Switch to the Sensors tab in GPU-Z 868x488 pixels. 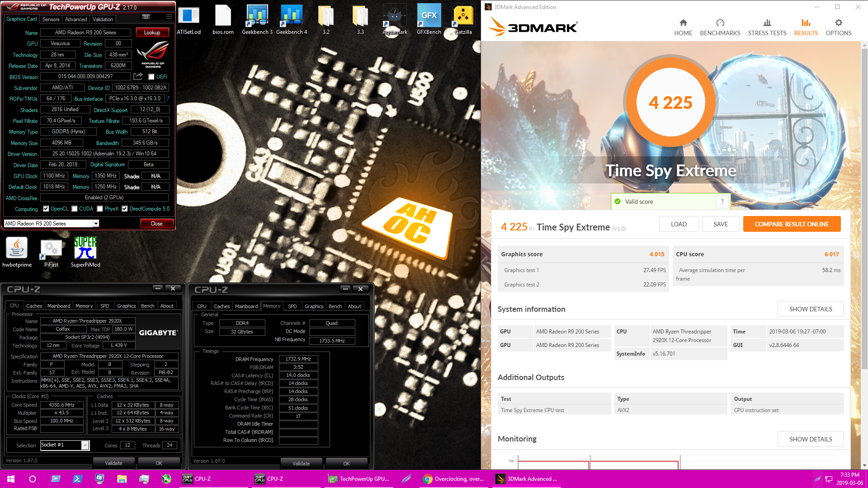click(x=51, y=19)
